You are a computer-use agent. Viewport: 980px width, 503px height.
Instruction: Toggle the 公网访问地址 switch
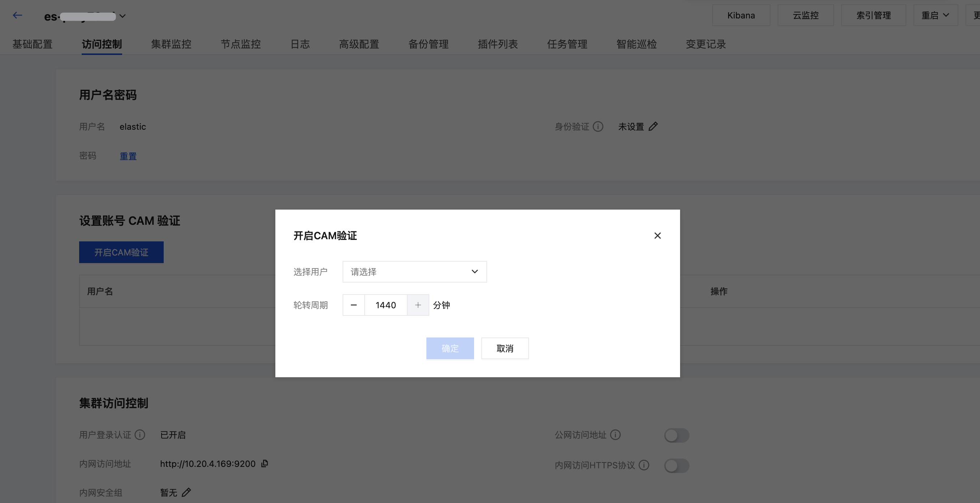(676, 435)
